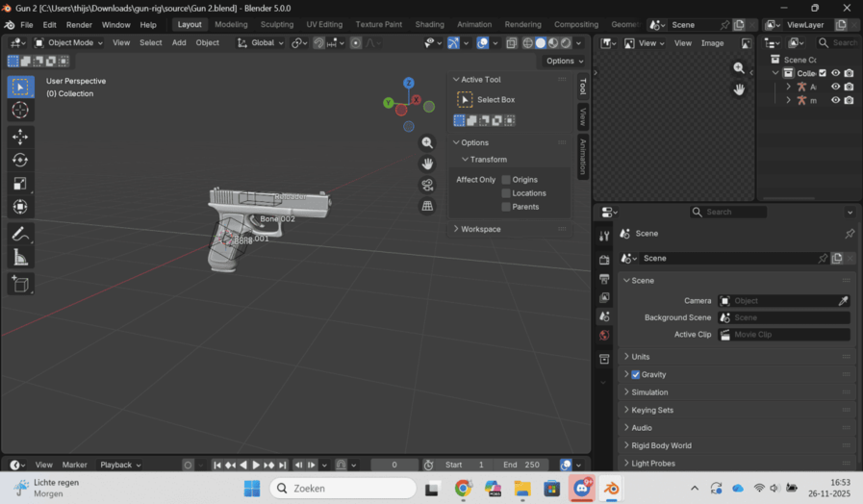This screenshot has width=863, height=504.
Task: Select rendered viewport shading mode
Action: pos(566,43)
